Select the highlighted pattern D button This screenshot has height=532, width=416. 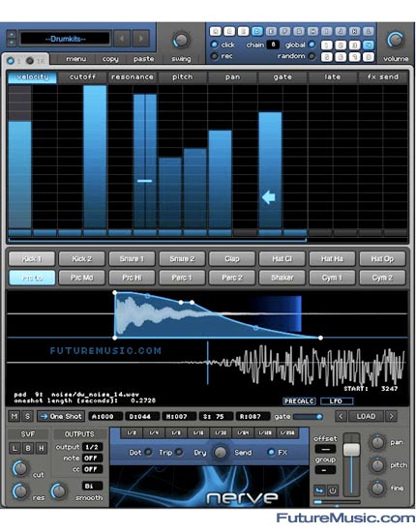(x=257, y=31)
